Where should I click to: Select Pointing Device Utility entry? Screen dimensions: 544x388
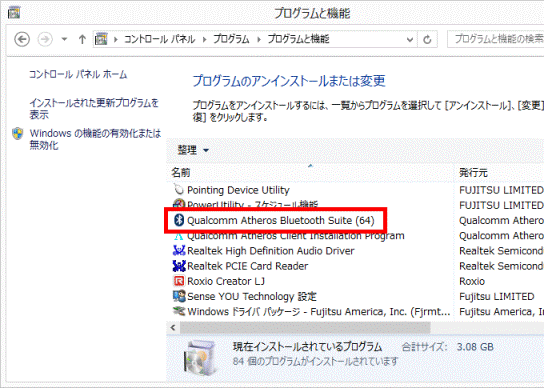coord(238,190)
